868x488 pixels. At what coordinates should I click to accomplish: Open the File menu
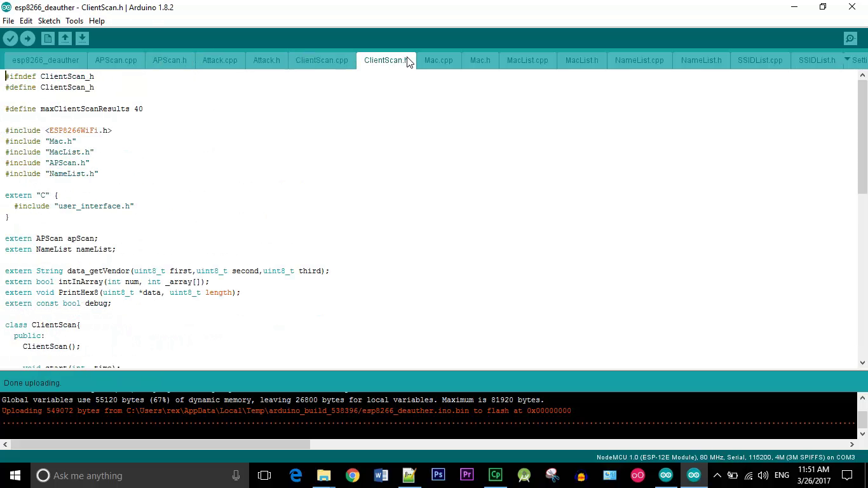(x=8, y=21)
